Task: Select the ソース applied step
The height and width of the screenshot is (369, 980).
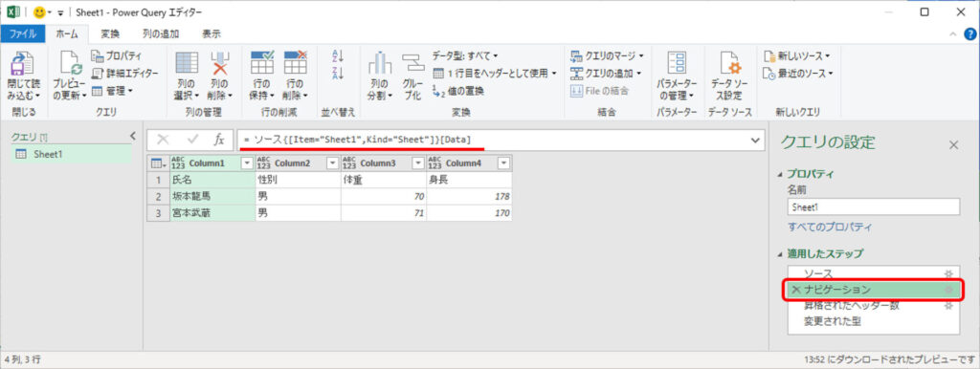Action: click(873, 273)
